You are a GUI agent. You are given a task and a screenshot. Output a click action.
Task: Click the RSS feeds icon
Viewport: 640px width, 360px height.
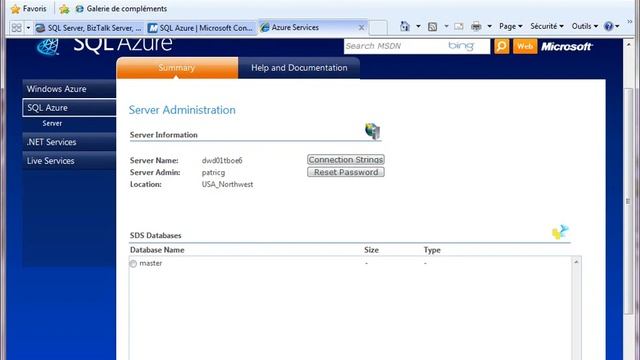coord(433,27)
